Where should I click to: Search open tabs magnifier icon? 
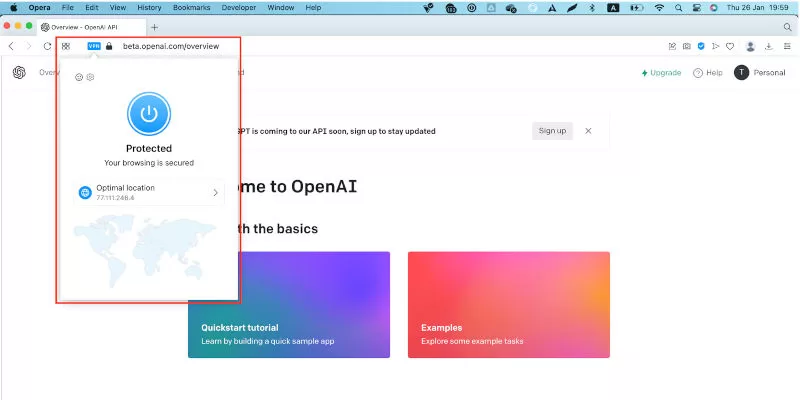coord(788,27)
